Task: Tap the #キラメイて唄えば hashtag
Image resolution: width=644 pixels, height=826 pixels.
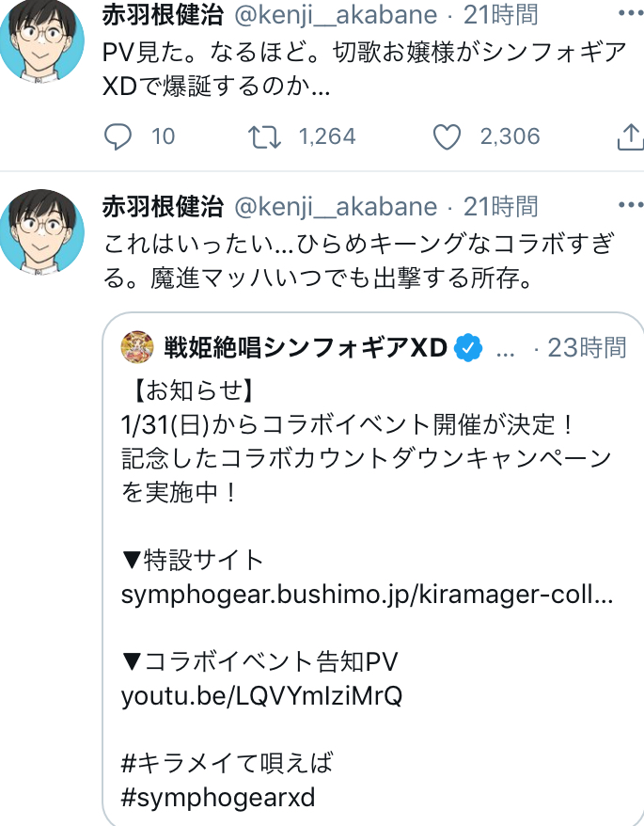Action: (x=228, y=762)
